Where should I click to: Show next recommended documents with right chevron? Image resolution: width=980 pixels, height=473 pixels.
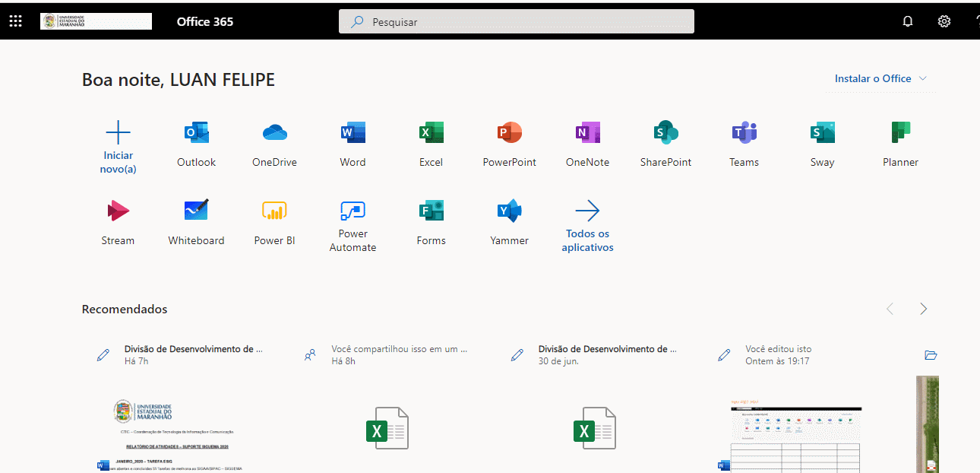[x=923, y=309]
